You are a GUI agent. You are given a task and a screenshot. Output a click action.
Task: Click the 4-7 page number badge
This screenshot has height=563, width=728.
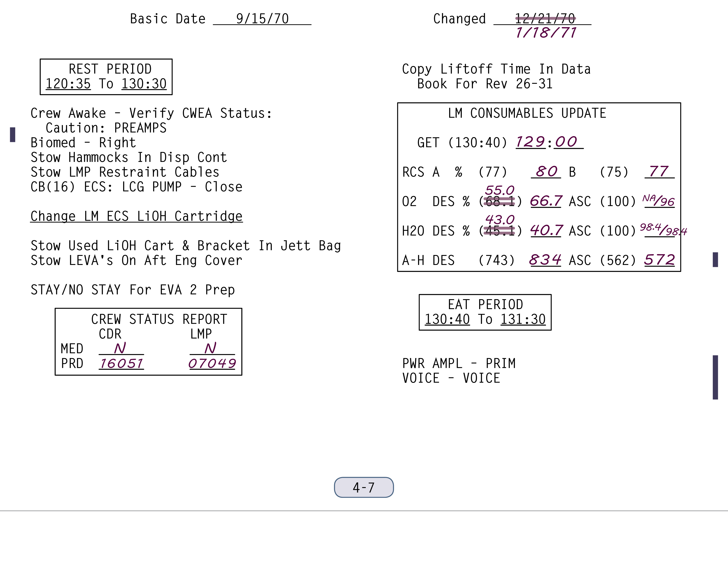pos(364,487)
